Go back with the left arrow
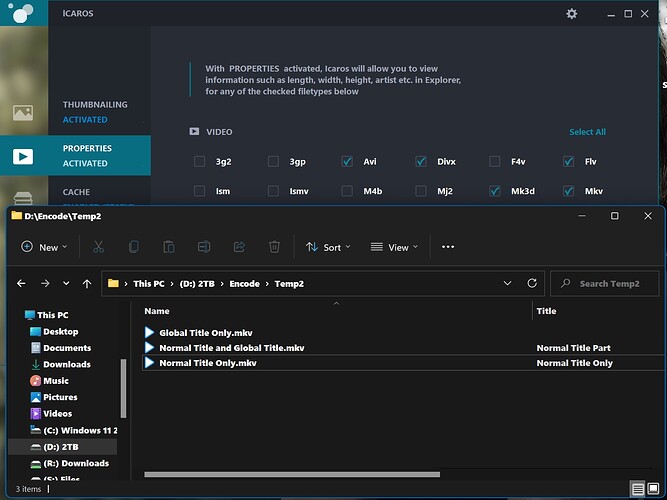The height and width of the screenshot is (500, 667). pos(21,283)
